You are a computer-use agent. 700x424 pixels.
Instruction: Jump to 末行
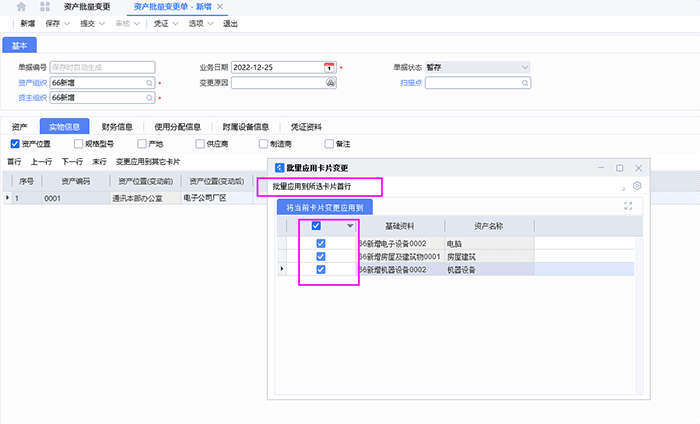coord(99,162)
